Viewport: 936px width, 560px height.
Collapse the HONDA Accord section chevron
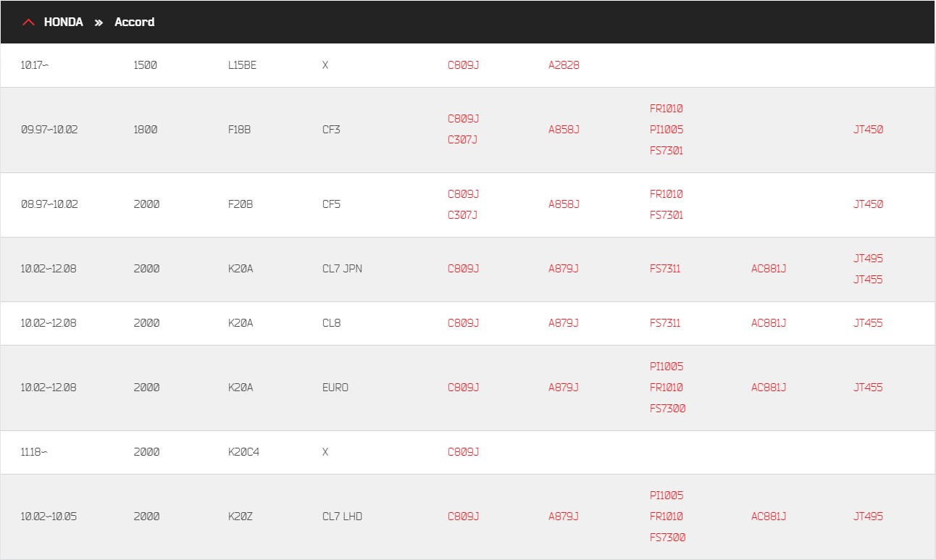click(28, 22)
